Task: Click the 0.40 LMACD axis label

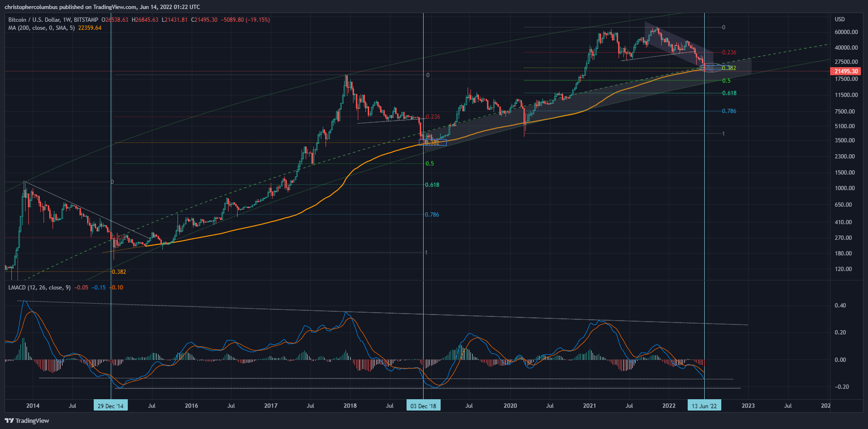Action: point(840,306)
